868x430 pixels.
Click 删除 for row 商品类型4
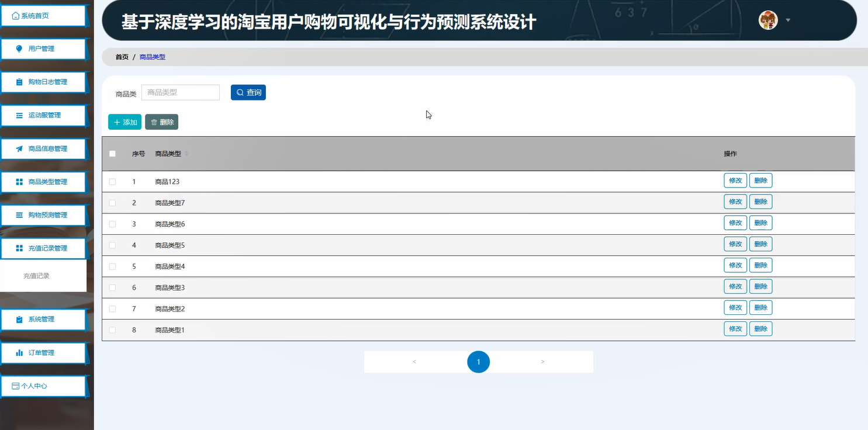760,265
